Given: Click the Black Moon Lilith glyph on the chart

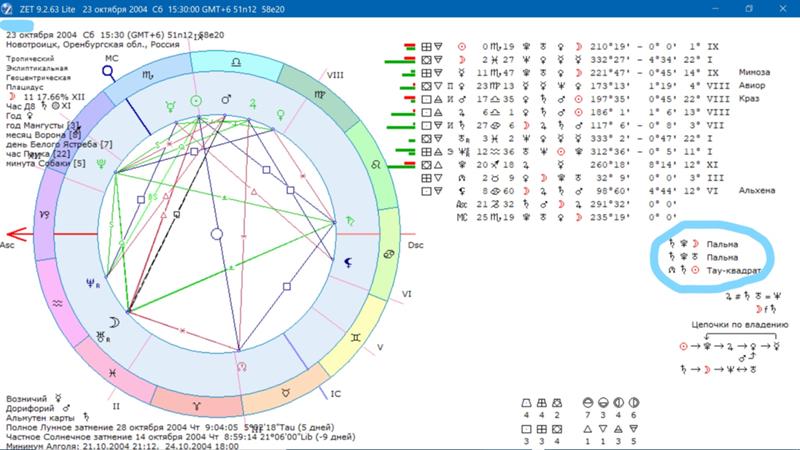Looking at the screenshot, I should click(x=348, y=263).
